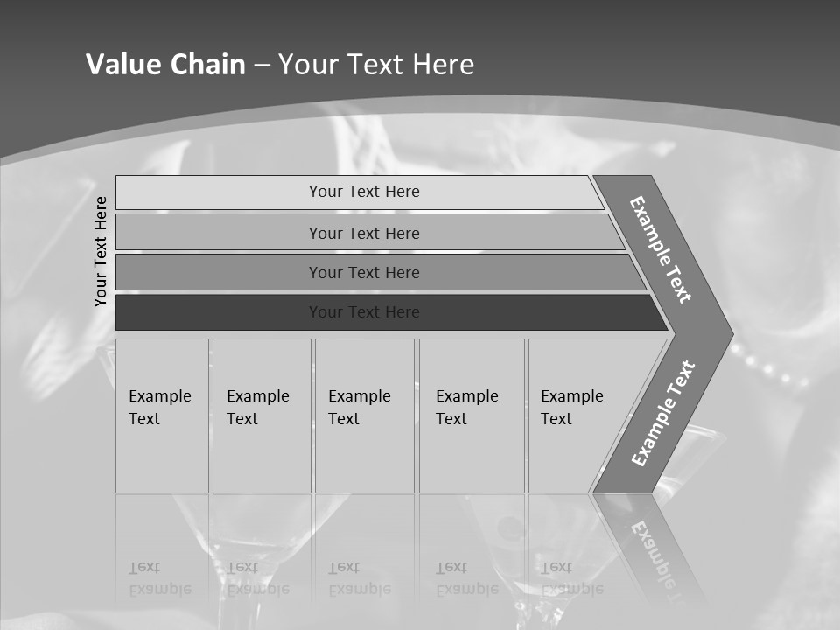Select the third medium-gray "Your Text Here" bar
This screenshot has width=840, height=630.
pos(363,272)
